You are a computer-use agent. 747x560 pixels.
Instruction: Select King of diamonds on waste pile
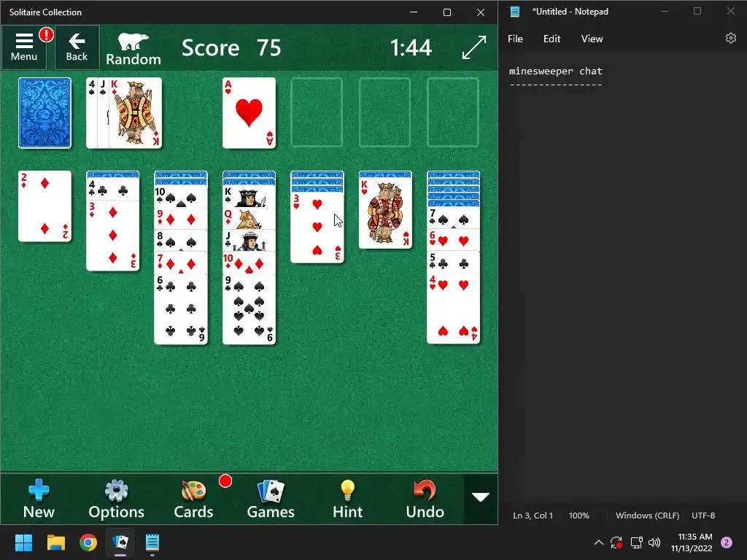tap(136, 113)
